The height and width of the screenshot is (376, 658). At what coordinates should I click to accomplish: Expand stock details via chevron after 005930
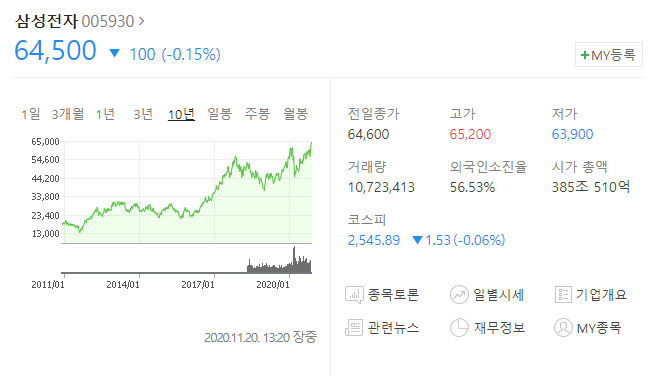click(141, 21)
